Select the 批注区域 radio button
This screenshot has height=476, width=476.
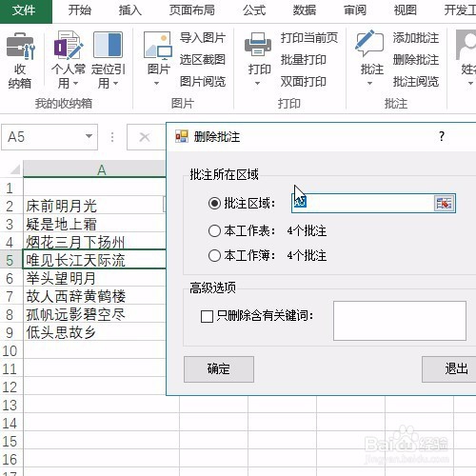coord(214,203)
